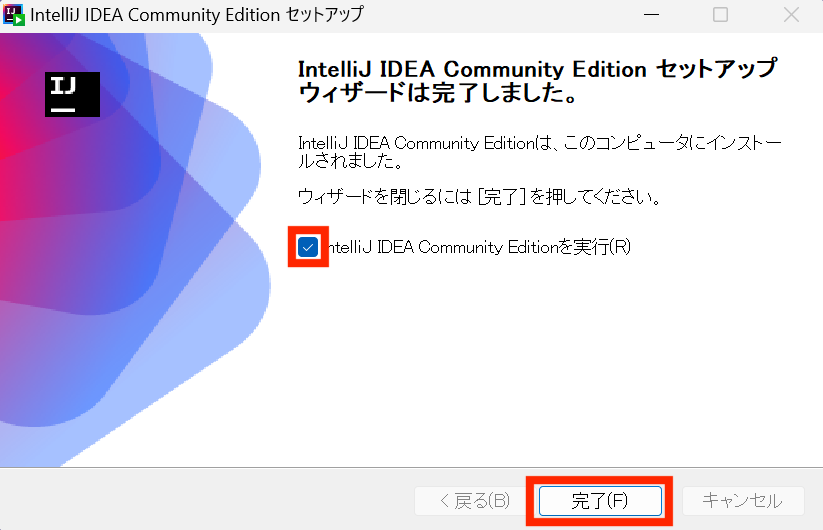Click empty grey footer left of 戻る(B)
The height and width of the screenshot is (530, 823).
pyautogui.click(x=205, y=501)
